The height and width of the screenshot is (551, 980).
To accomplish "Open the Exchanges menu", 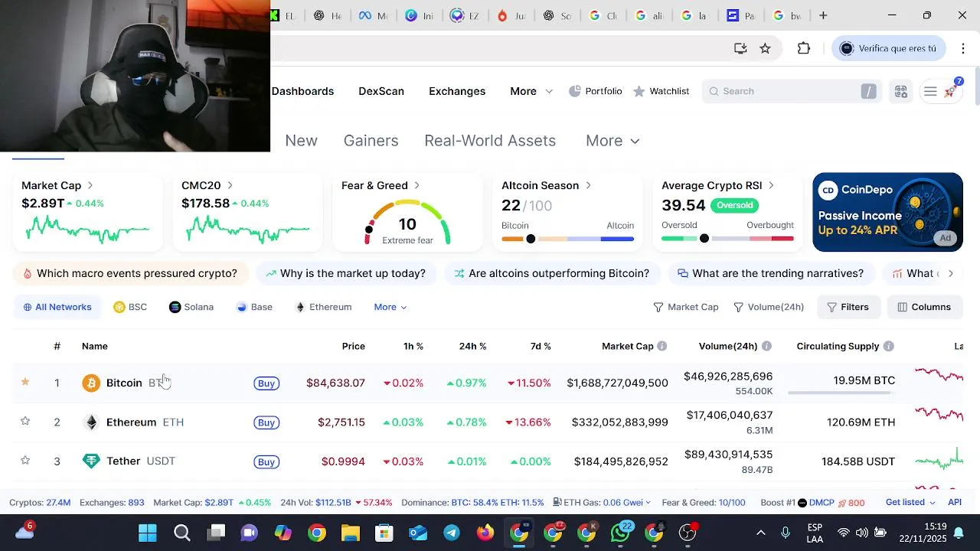I will pos(457,91).
